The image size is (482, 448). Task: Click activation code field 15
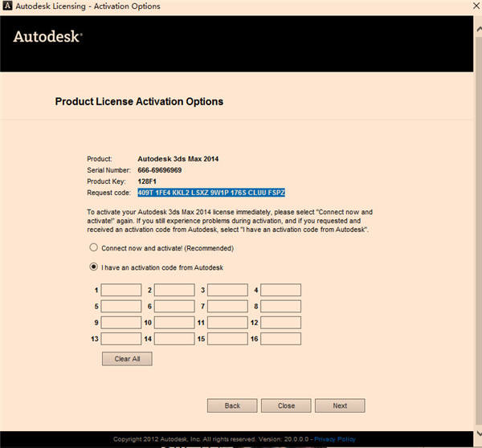pos(227,339)
